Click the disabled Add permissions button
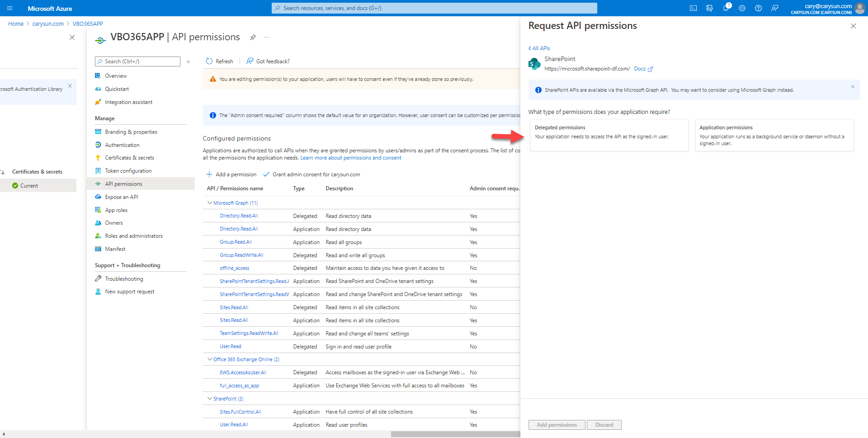The image size is (868, 438). click(557, 425)
